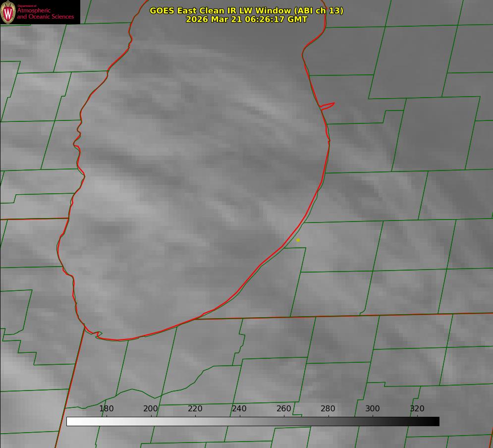This screenshot has width=493, height=448.
Task: Click the grayscale temperature colorbar
Action: (x=253, y=421)
